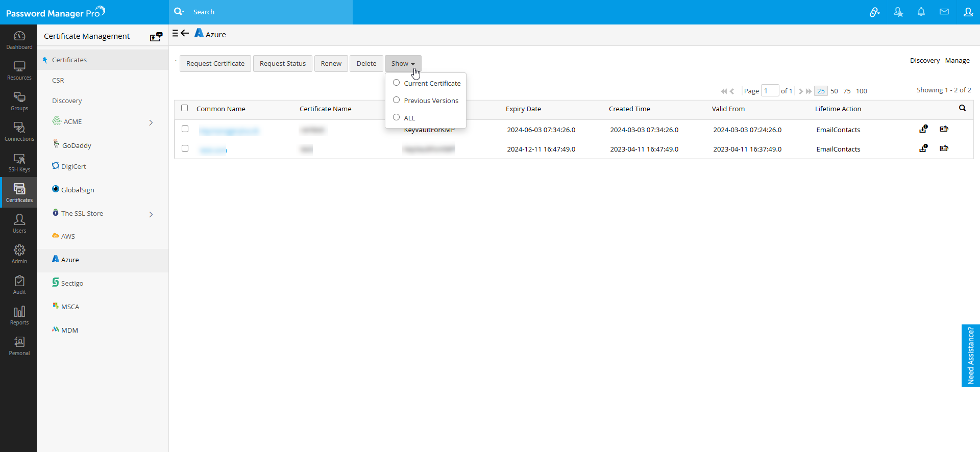Open the mail envelope icon in header
The image size is (980, 452).
[x=944, y=12]
